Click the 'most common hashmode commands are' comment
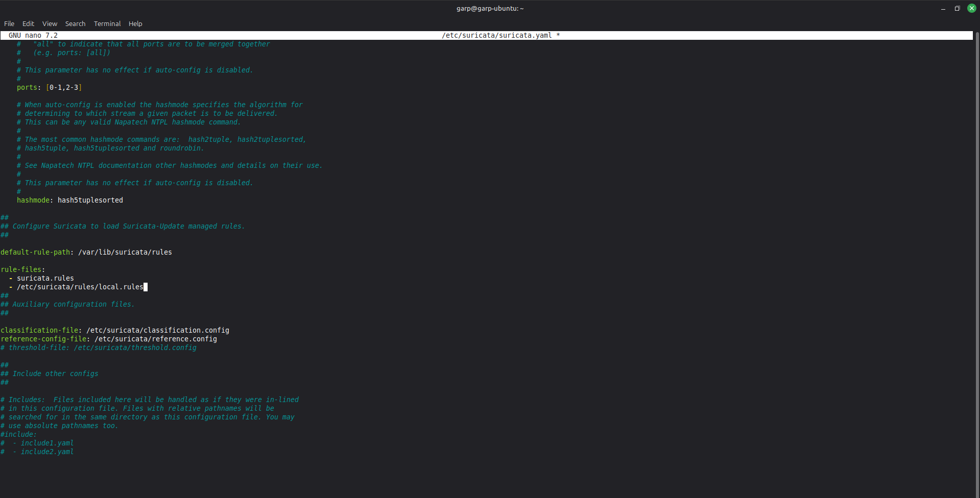 pyautogui.click(x=161, y=140)
